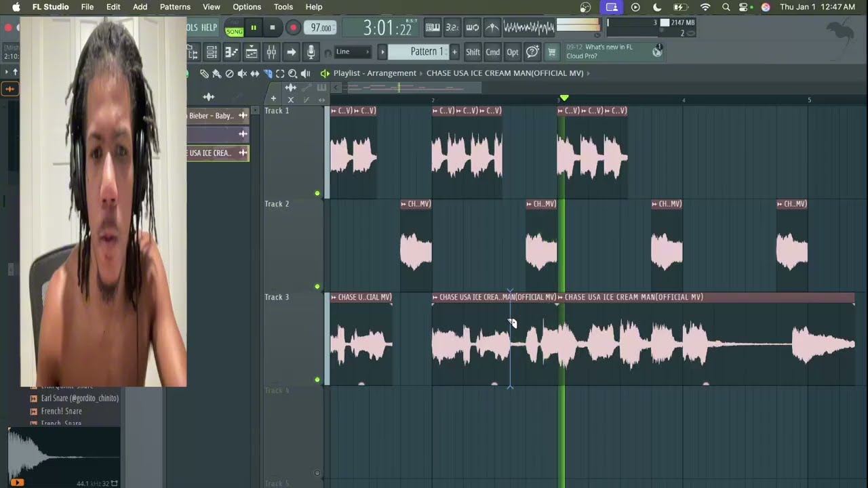This screenshot has height=488, width=868.
Task: Select the Delete tool in playlist toolbar
Action: click(229, 73)
